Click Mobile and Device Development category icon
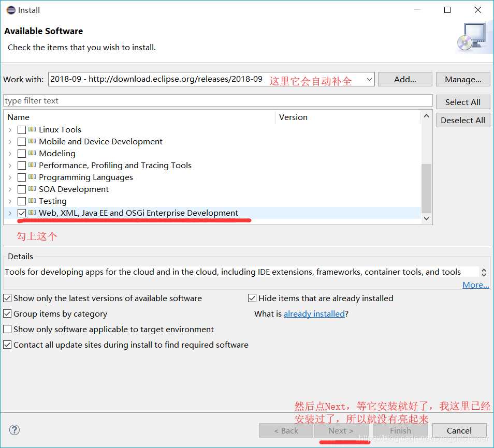This screenshot has height=448, width=494. 32,141
